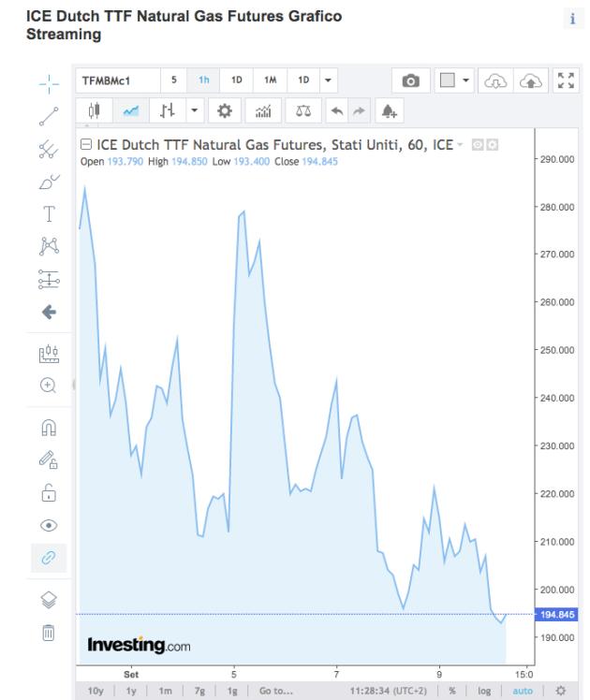Image resolution: width=590 pixels, height=700 pixels.
Task: Click the compare symbols scale icon
Action: [x=303, y=111]
